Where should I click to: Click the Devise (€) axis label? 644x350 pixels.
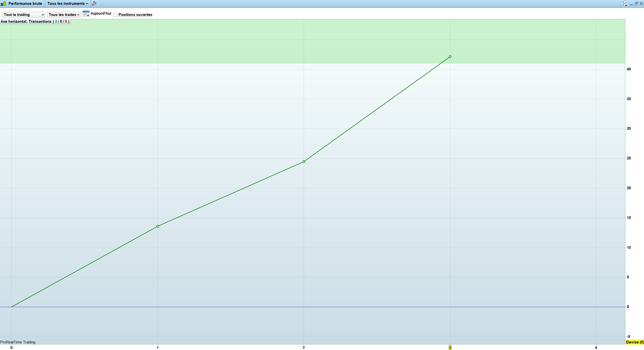pos(635,342)
